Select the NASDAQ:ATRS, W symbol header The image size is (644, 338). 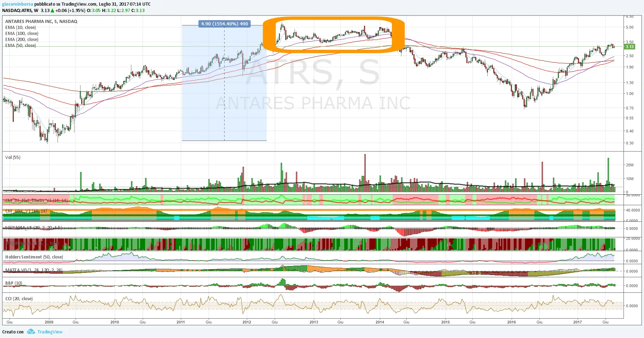tap(20, 11)
